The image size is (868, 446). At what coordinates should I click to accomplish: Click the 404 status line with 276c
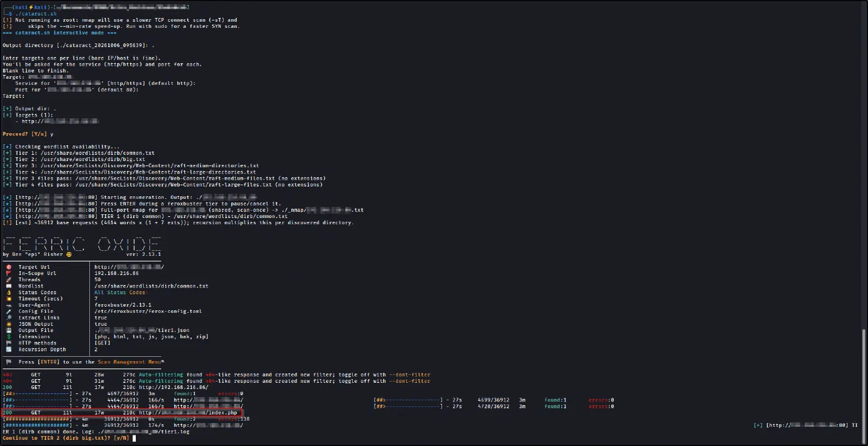coord(216,381)
